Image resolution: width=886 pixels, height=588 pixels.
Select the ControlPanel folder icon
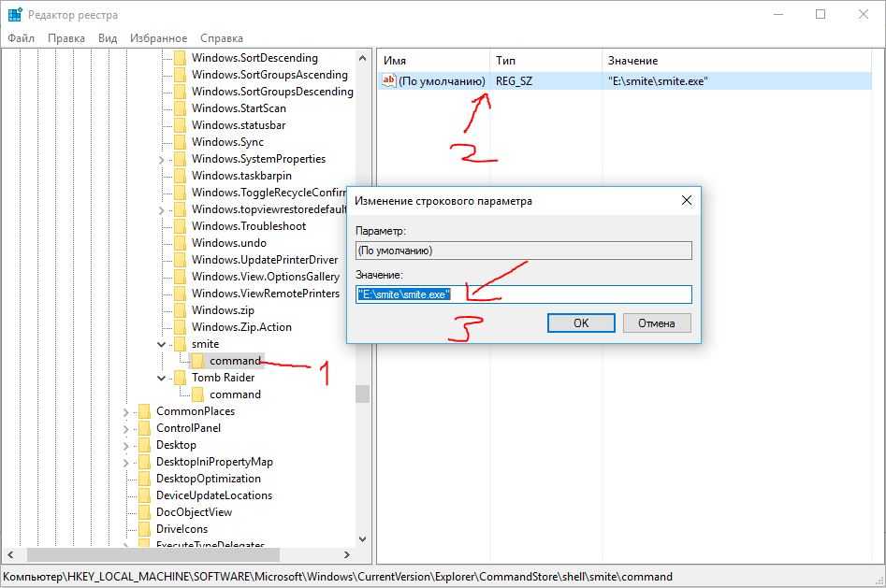coord(144,428)
